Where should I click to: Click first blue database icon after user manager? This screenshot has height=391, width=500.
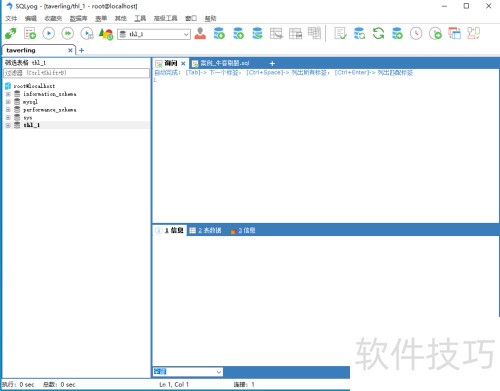(x=219, y=33)
